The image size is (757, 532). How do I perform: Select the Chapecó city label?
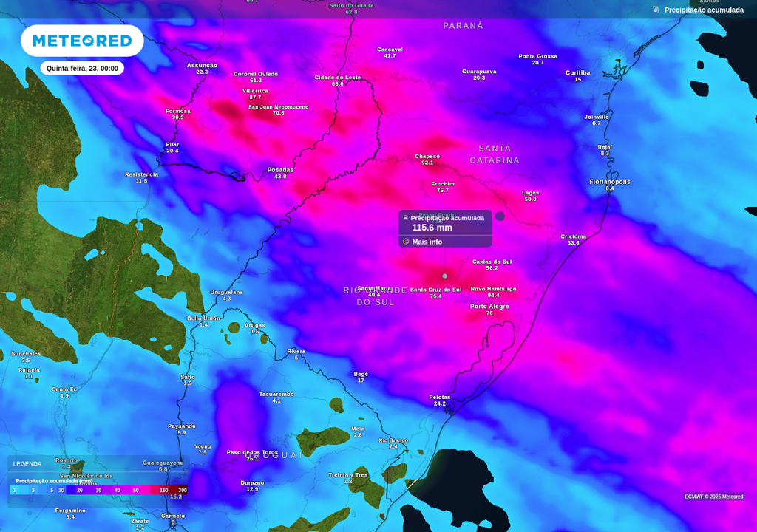(x=427, y=157)
